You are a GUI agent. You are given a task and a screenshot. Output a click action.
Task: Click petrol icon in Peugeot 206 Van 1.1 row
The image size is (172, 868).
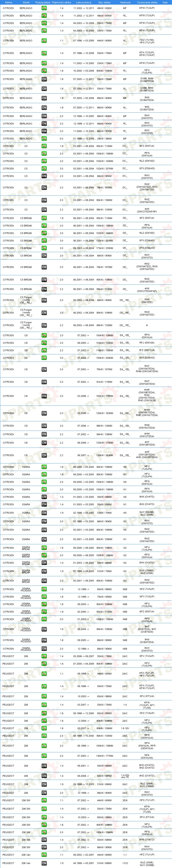coord(44,855)
